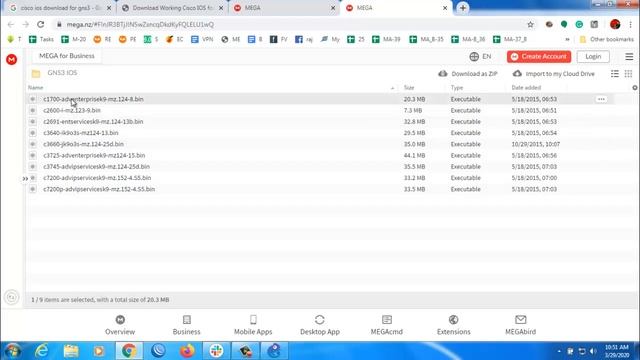Switch to list view icon
This screenshot has height=360, width=640.
tap(615, 74)
